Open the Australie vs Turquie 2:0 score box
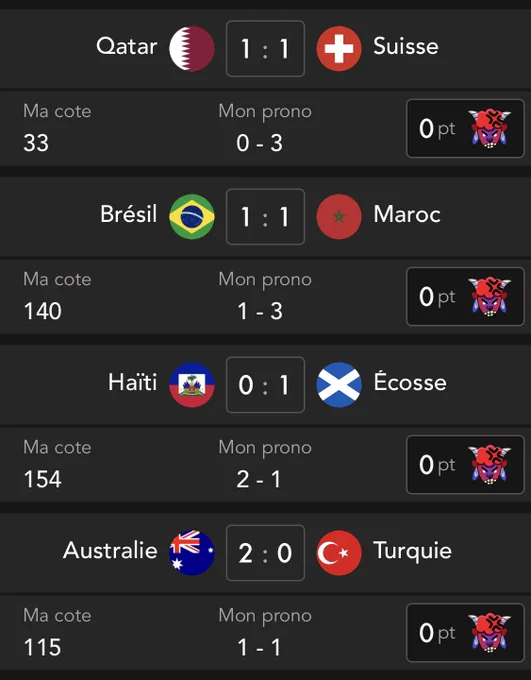The height and width of the screenshot is (680, 531). [266, 552]
